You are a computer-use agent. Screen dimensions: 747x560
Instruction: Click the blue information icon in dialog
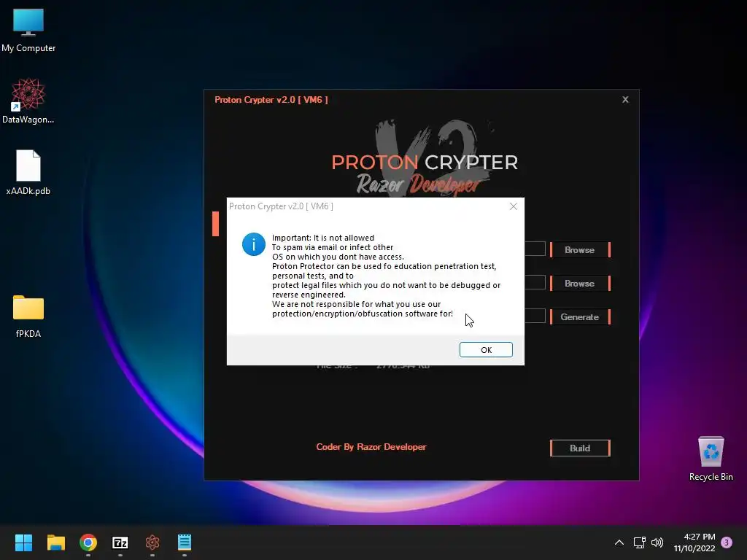click(x=253, y=244)
